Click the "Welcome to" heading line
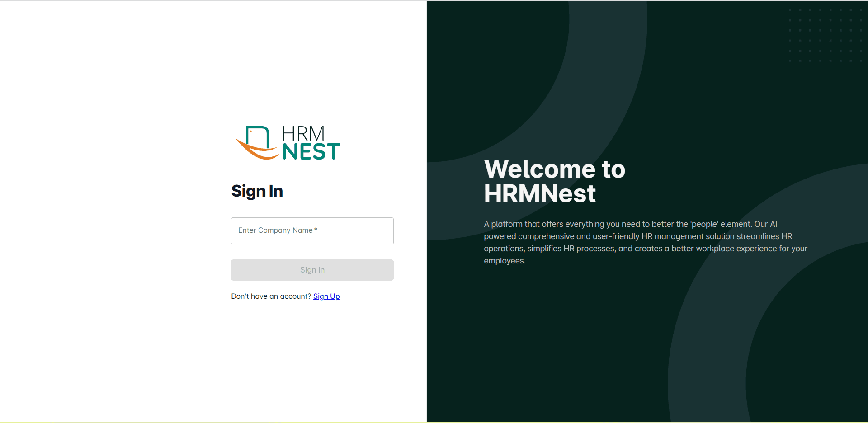868x423 pixels. coord(554,169)
